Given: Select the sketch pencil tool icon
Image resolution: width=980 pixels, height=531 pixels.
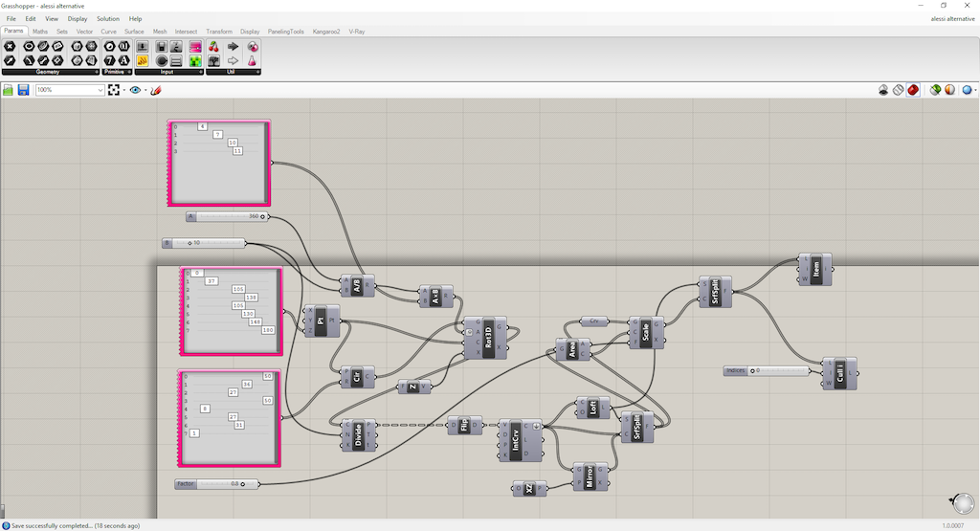Looking at the screenshot, I should [x=156, y=90].
